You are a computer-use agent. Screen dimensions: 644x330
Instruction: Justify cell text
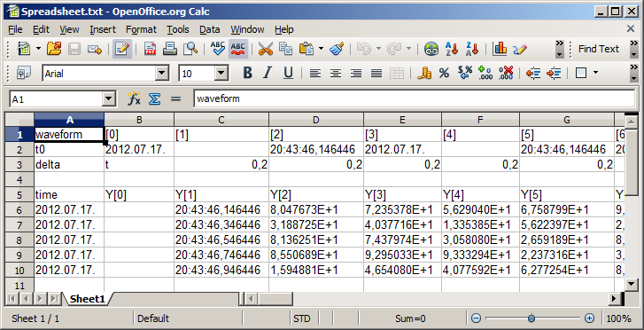[376, 74]
